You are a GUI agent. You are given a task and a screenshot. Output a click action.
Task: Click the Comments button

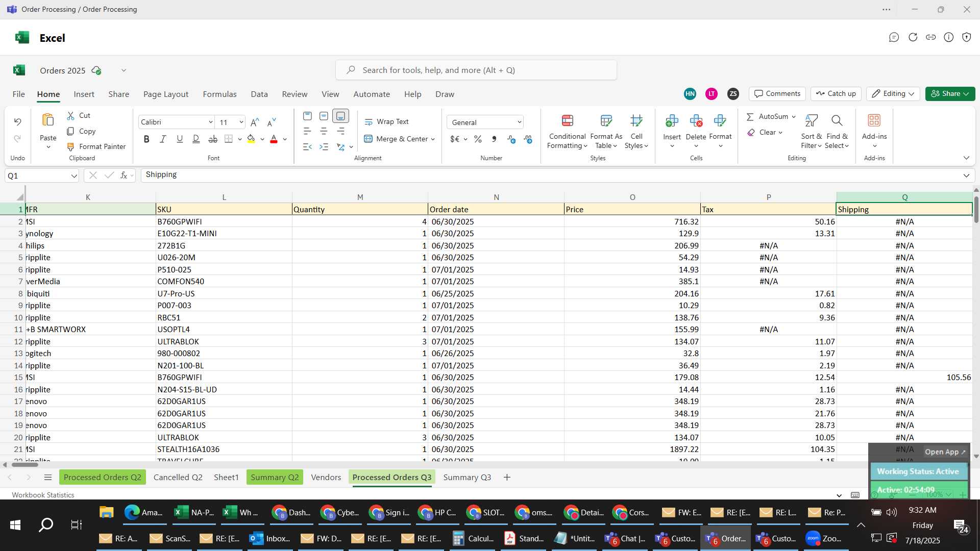777,94
